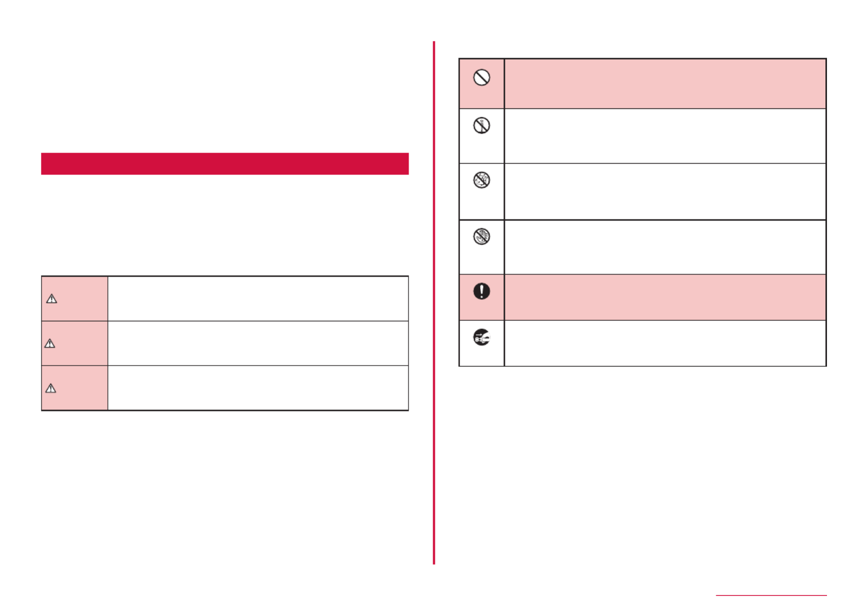Click white cell beside do-not-wet icon

pos(665,192)
